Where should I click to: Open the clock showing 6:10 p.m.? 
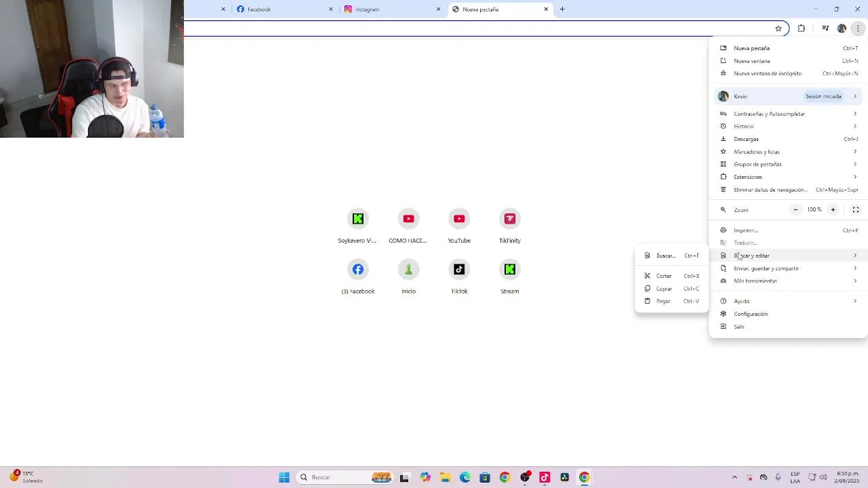(848, 477)
